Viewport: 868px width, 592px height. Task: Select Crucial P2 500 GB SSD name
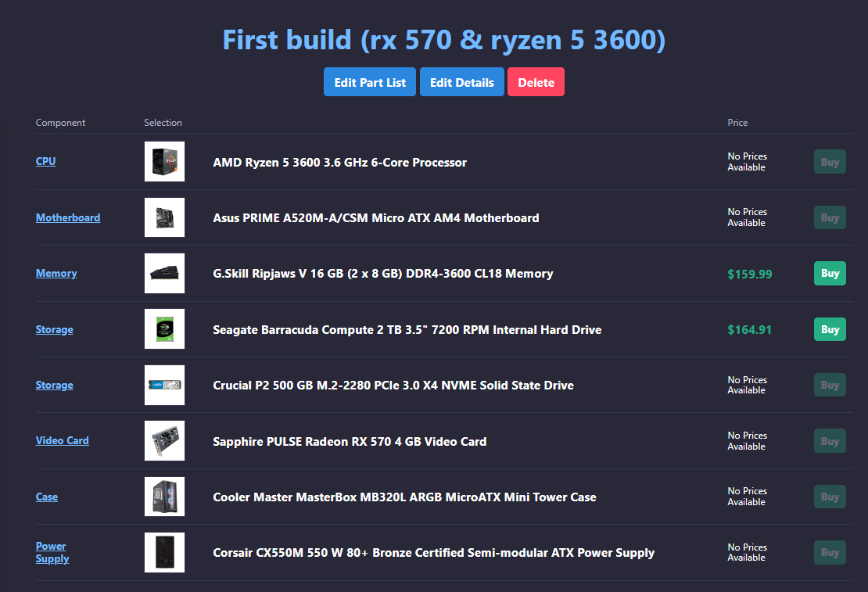[393, 386]
